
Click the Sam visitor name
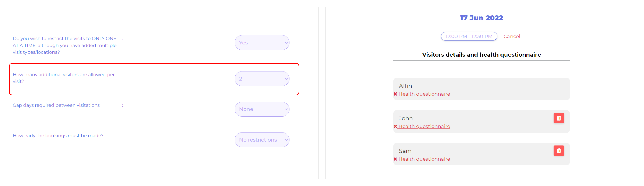(405, 151)
